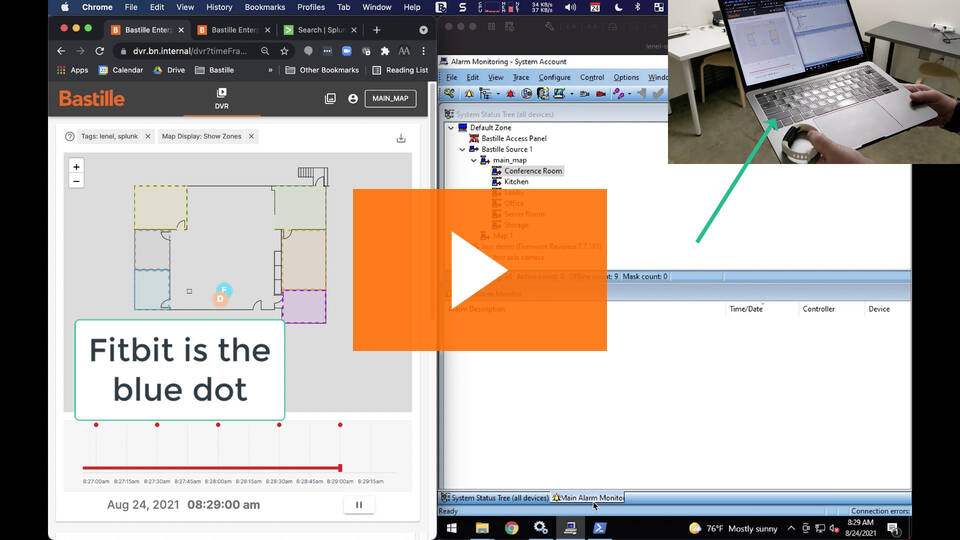Click the orange D device dot on map
Image resolution: width=960 pixels, height=540 pixels.
point(220,299)
